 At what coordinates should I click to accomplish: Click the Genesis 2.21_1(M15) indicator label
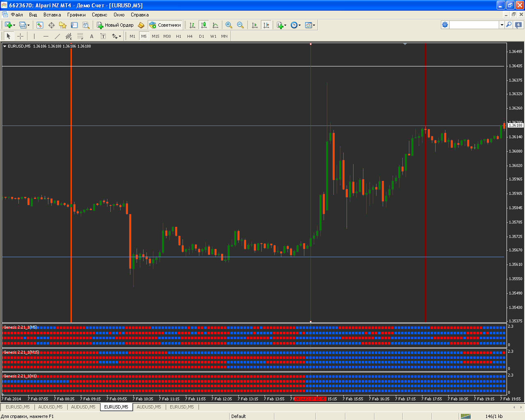coord(21,352)
